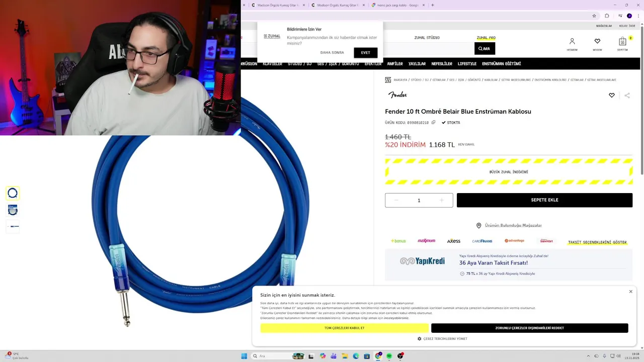
Task: Open the clock and date in taskbar
Action: pos(631,356)
